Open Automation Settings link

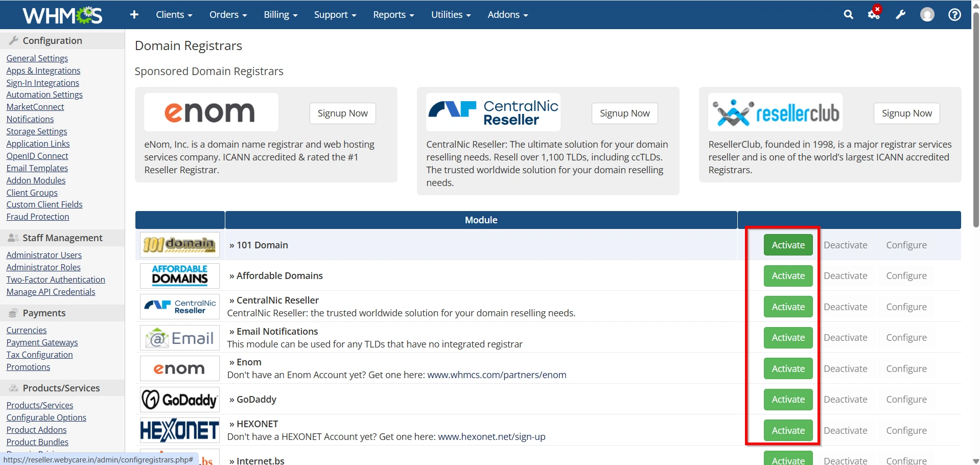pyautogui.click(x=44, y=95)
